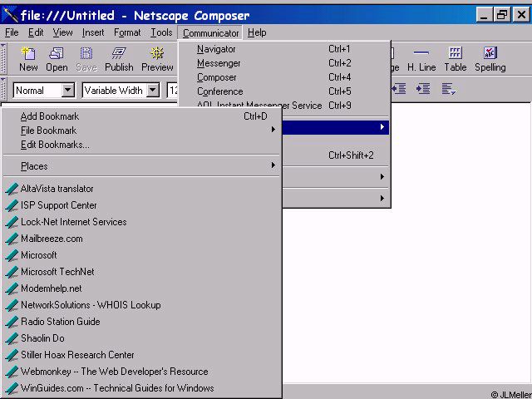Open the Format menu
This screenshot has height=399, width=532.
tap(127, 32)
